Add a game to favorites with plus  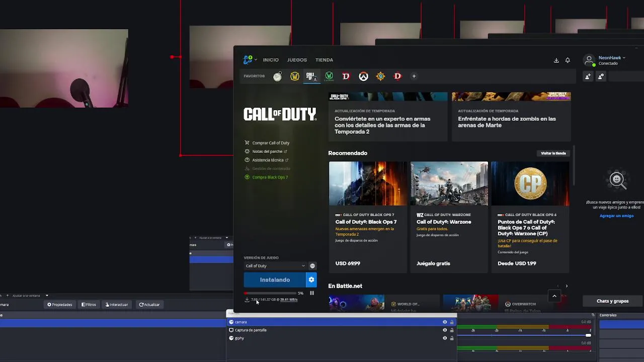click(x=414, y=76)
